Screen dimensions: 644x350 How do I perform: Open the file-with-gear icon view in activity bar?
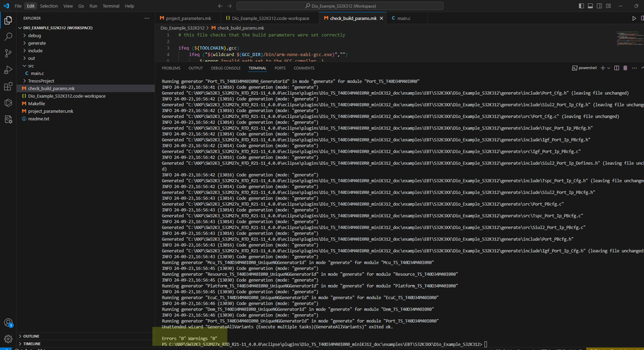coord(8,119)
